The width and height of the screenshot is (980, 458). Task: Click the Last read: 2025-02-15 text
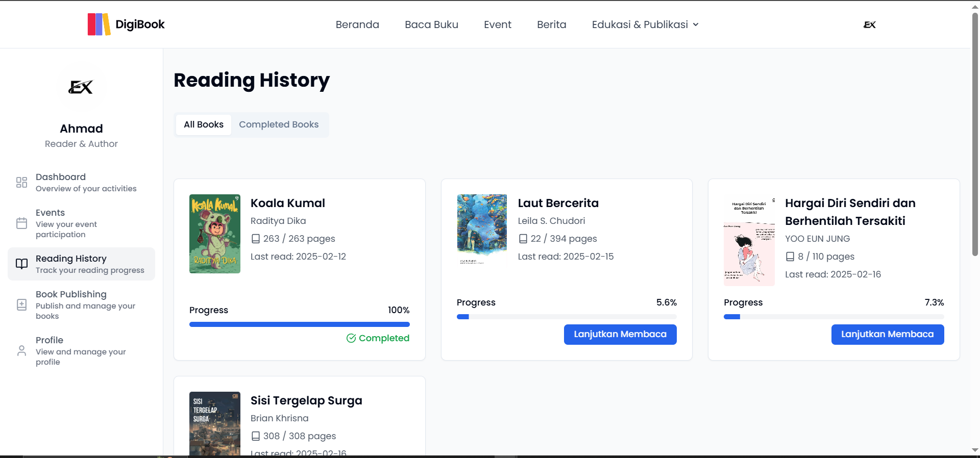point(566,257)
